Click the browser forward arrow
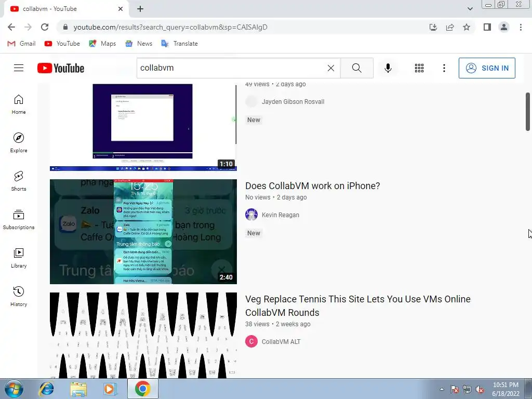This screenshot has width=532, height=399. click(x=28, y=27)
